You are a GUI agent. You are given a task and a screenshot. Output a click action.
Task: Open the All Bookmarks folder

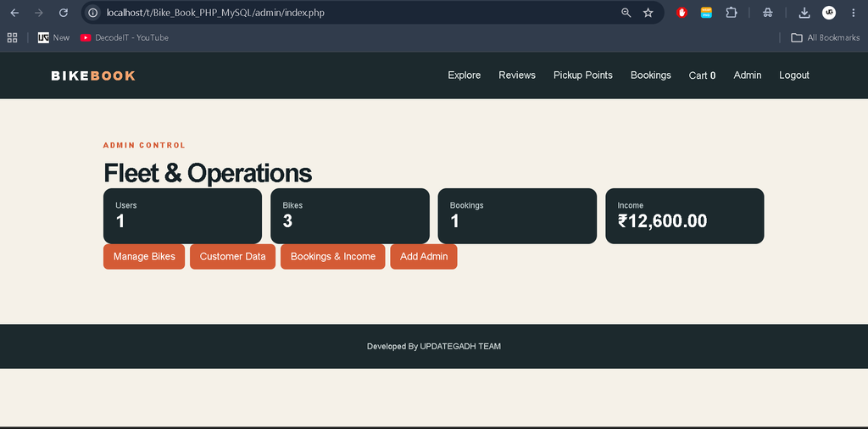(826, 37)
